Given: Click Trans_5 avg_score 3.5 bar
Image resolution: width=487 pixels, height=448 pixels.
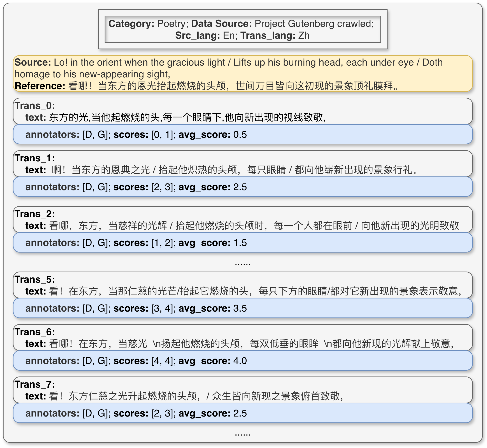Looking at the screenshot, I should click(243, 308).
